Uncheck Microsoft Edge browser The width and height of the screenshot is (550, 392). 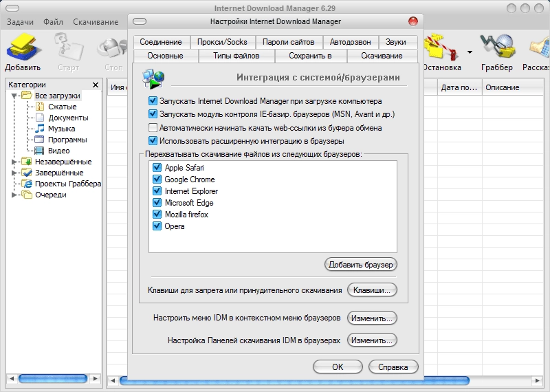[x=157, y=202]
